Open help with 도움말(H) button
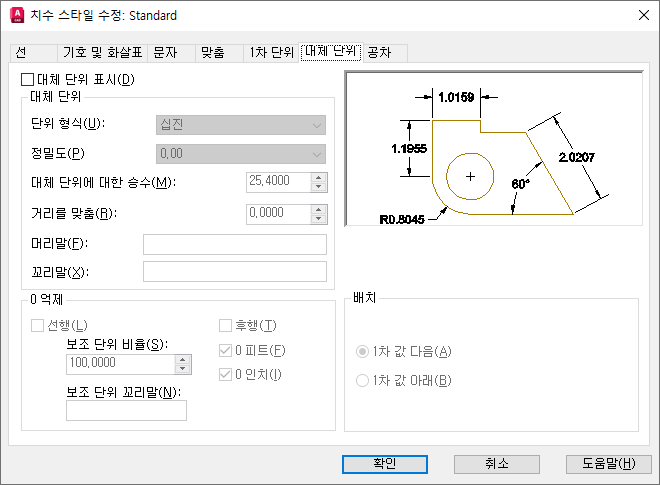660x485 pixels. pyautogui.click(x=609, y=464)
